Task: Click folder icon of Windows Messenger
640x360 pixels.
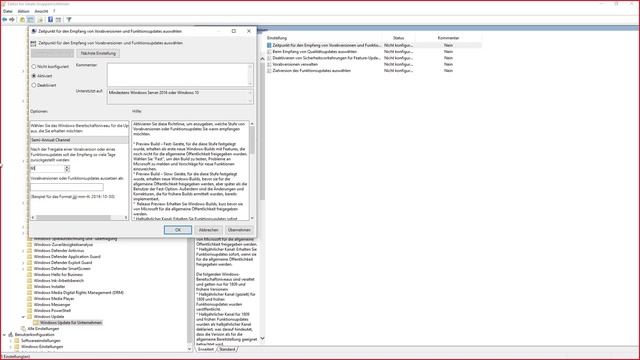Action: click(x=29, y=304)
